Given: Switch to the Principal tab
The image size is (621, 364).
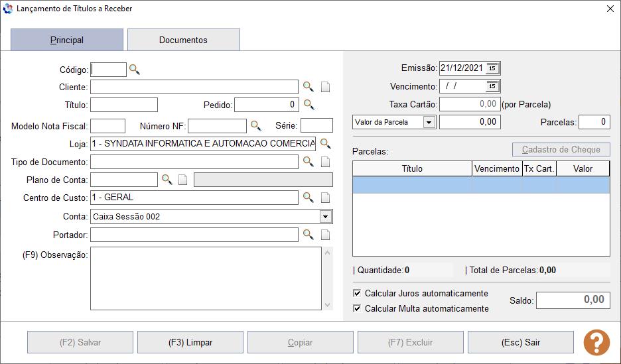Looking at the screenshot, I should point(67,40).
